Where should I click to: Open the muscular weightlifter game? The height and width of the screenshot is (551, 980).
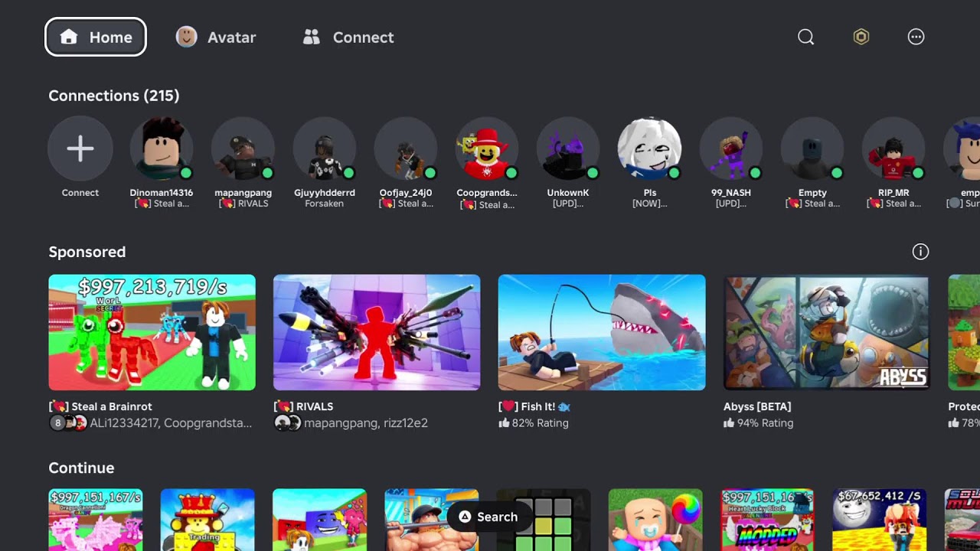pos(432,520)
